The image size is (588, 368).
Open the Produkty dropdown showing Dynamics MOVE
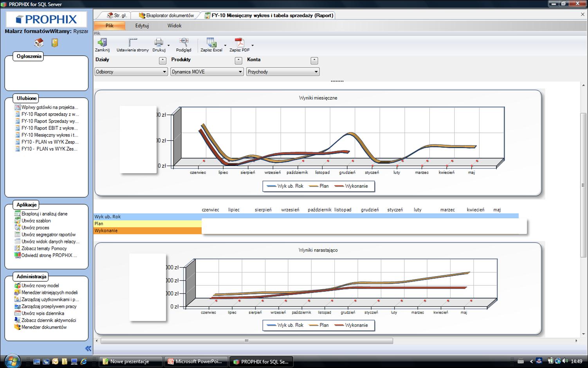point(207,72)
